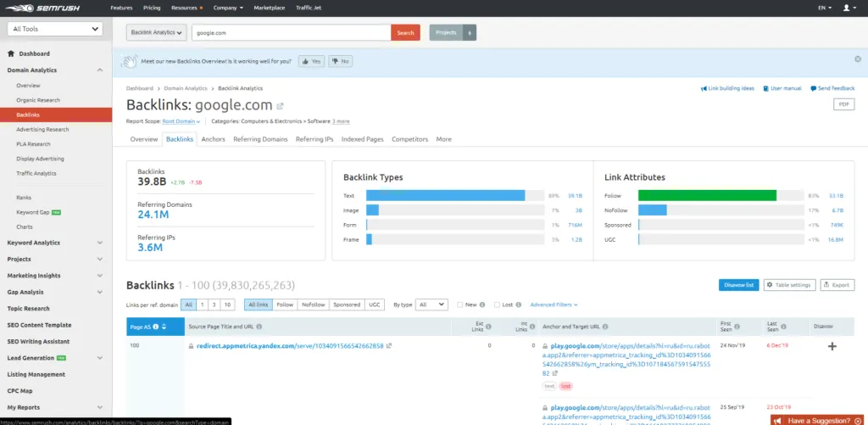Select 1 link per ref. domain
868x425 pixels.
pyautogui.click(x=202, y=305)
